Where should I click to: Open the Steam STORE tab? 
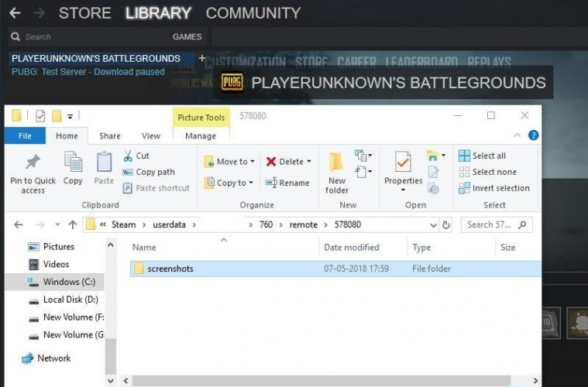click(x=85, y=13)
